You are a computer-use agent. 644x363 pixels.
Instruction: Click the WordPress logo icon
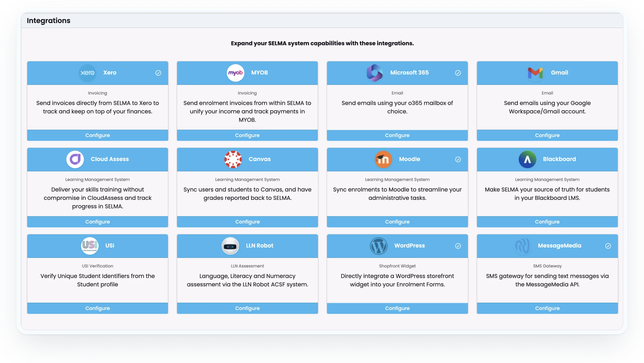tap(379, 246)
